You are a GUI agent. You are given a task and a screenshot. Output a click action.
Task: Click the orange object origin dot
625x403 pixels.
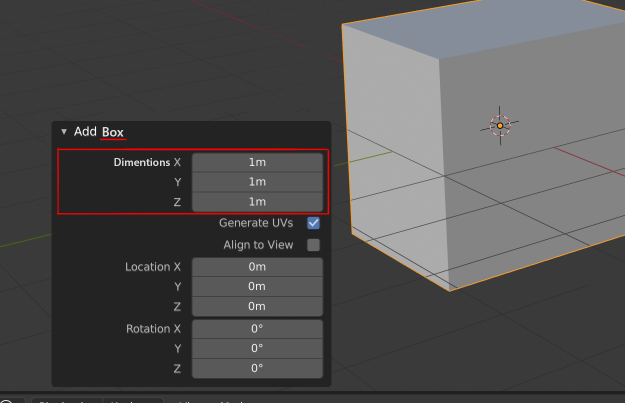click(x=500, y=126)
